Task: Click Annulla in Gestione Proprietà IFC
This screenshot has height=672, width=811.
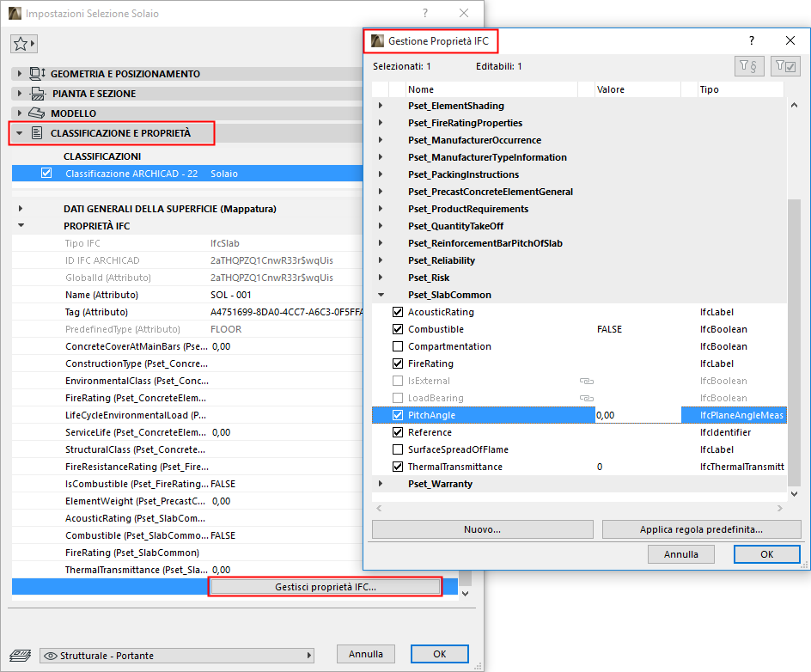Action: point(680,554)
